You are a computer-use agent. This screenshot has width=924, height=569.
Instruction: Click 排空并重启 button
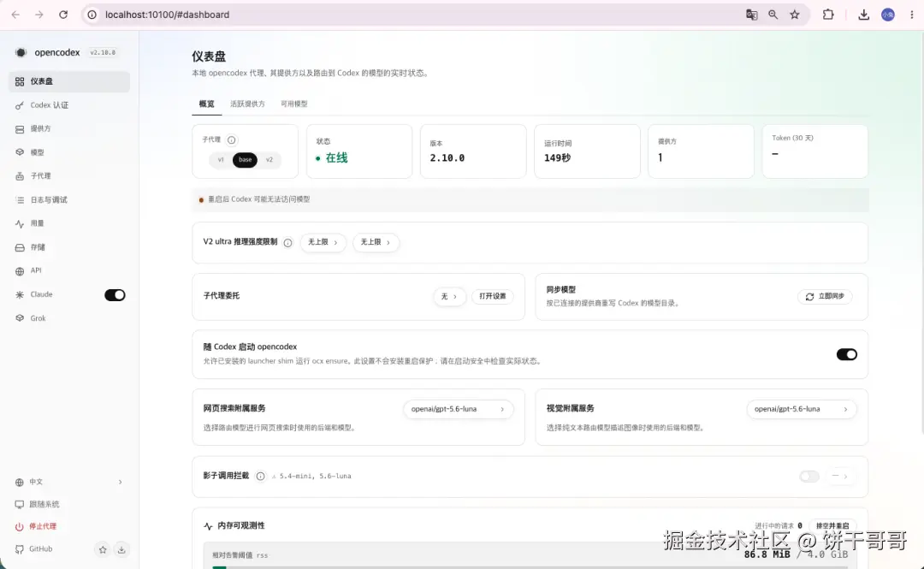(832, 526)
